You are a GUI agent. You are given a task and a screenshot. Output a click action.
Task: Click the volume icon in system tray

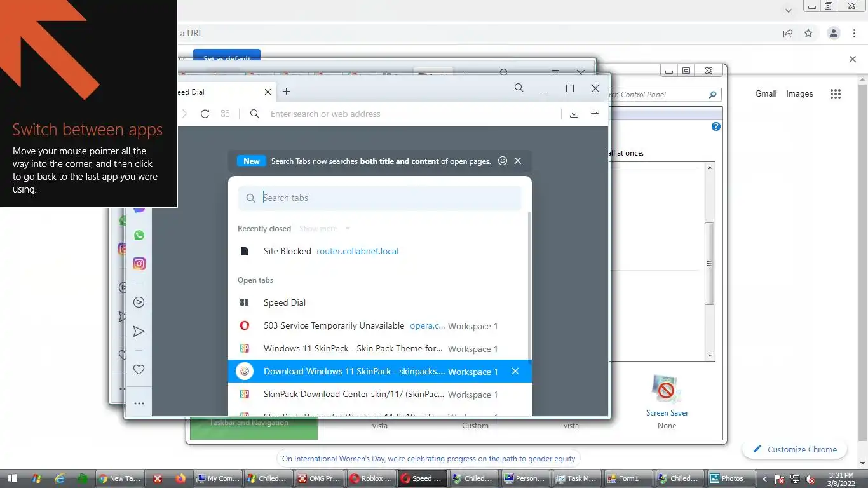coord(810,479)
